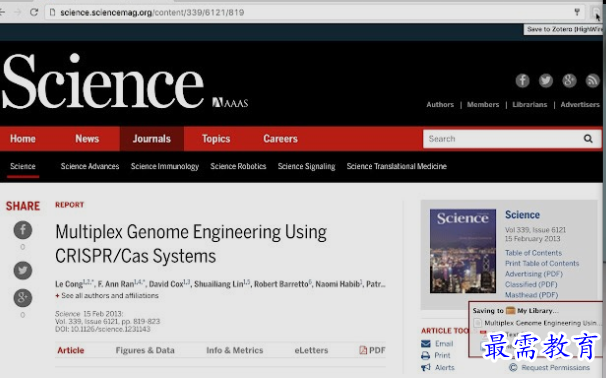Click the page icon in the address bar
This screenshot has width=606, height=378.
pos(53,12)
